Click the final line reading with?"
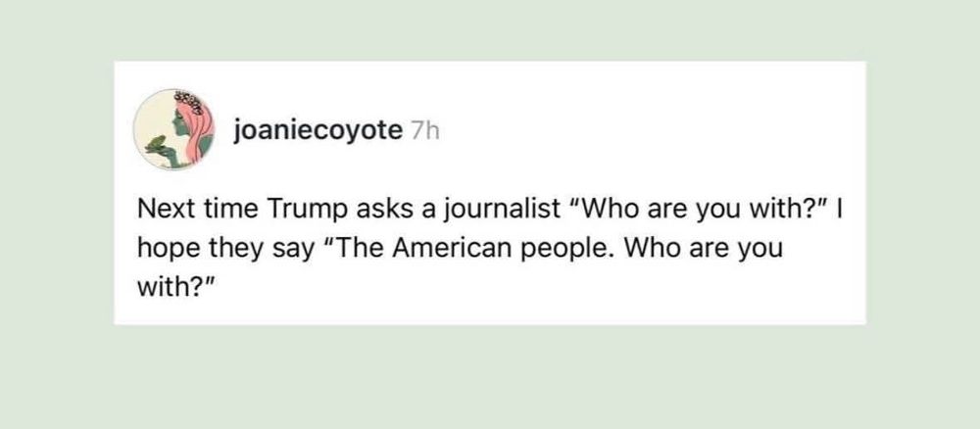The width and height of the screenshot is (980, 429). pos(176,289)
